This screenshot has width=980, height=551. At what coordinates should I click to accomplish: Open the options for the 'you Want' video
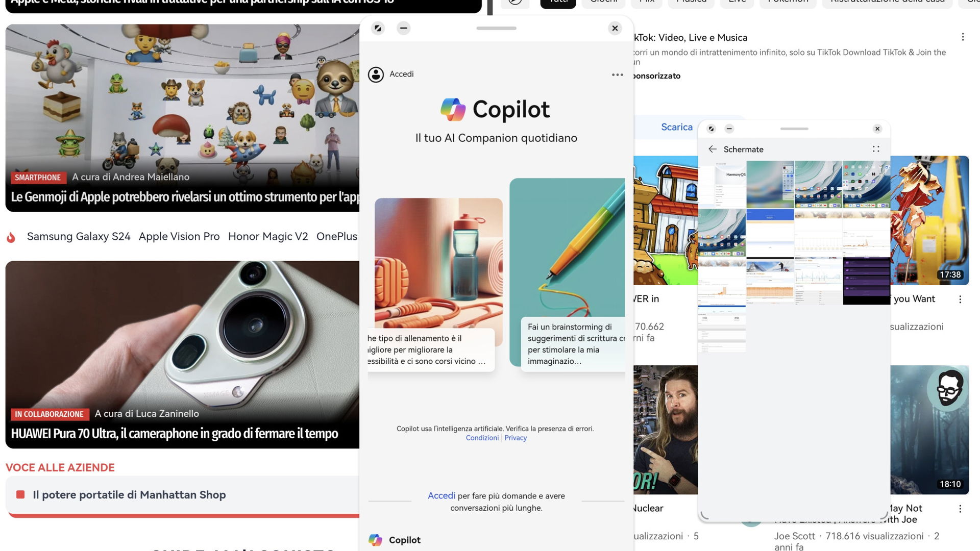coord(960,299)
